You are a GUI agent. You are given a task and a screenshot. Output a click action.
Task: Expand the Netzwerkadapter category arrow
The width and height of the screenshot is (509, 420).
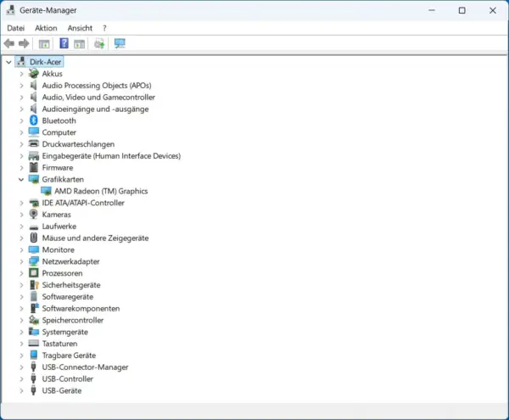coord(21,261)
